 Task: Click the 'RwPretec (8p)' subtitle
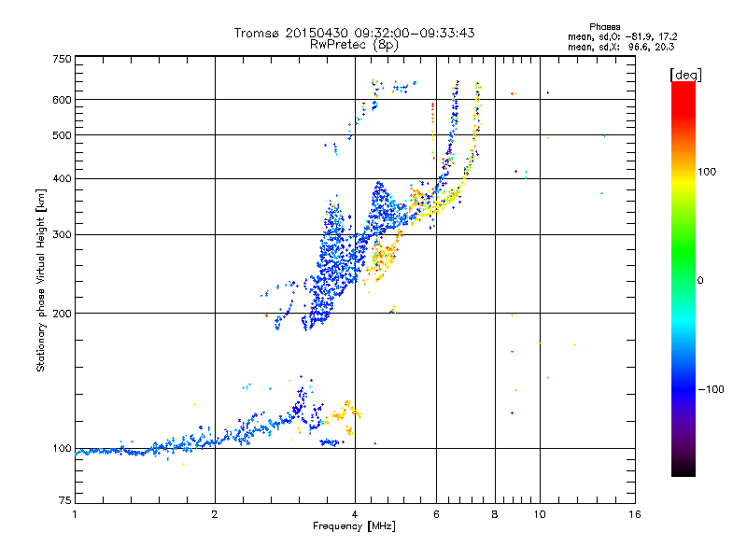pos(354,45)
